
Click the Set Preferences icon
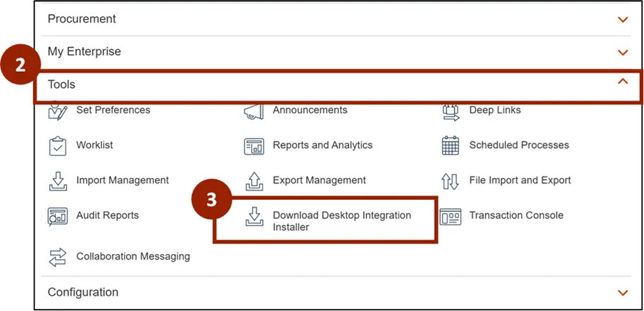tap(57, 111)
